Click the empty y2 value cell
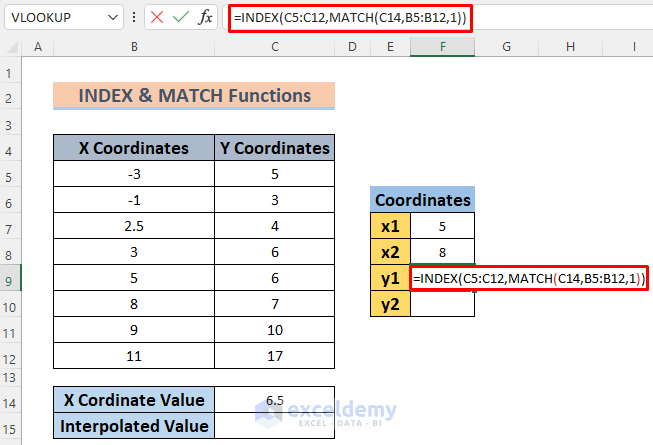 click(442, 302)
